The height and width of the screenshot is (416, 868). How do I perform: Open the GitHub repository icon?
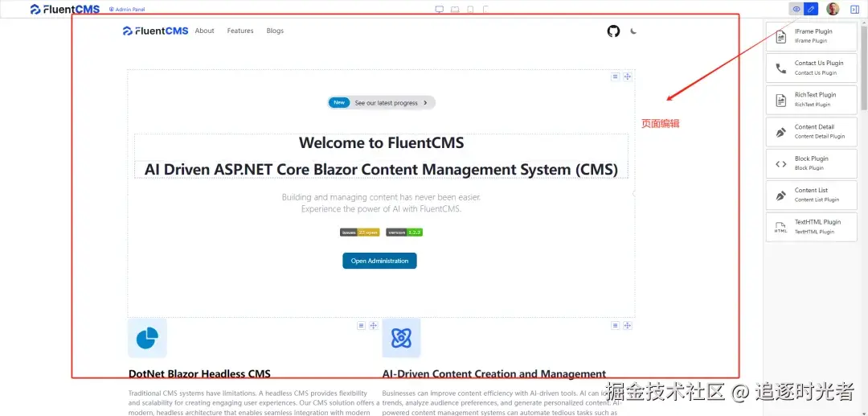pos(613,31)
